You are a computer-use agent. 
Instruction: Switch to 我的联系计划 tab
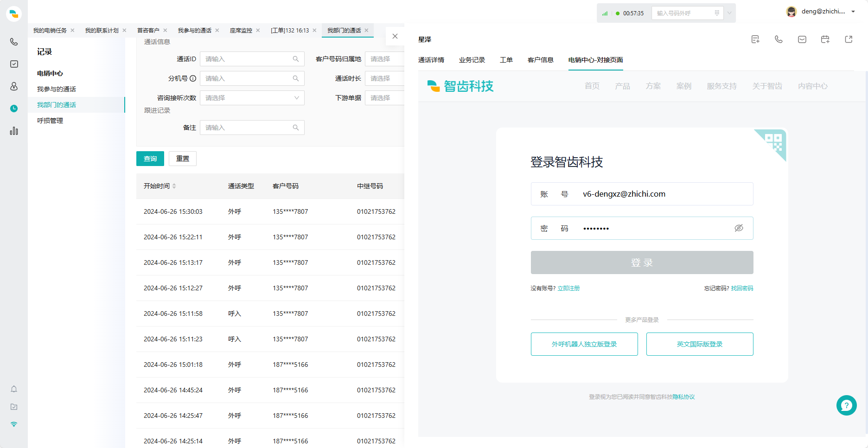tap(102, 31)
